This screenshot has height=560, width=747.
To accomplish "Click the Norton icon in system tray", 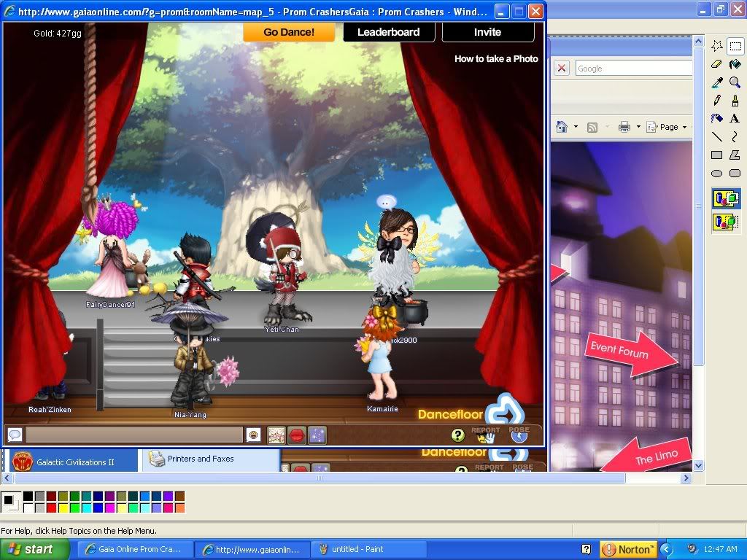I will click(x=628, y=549).
